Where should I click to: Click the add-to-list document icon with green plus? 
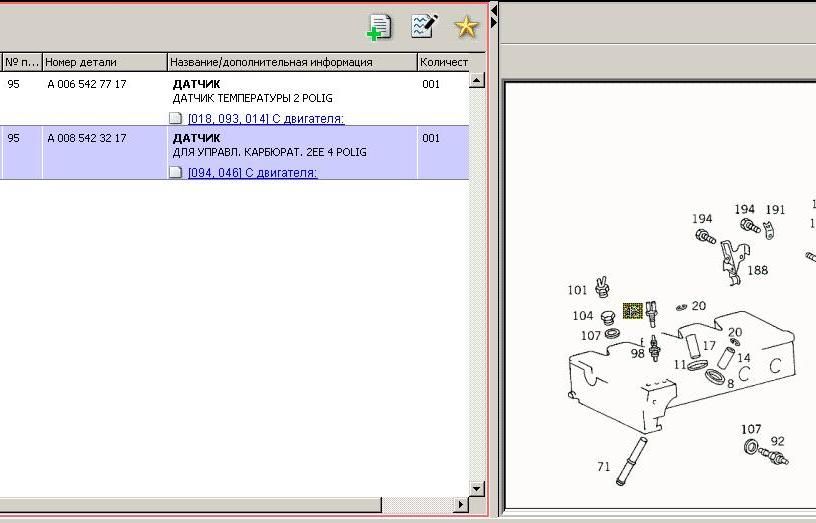380,27
